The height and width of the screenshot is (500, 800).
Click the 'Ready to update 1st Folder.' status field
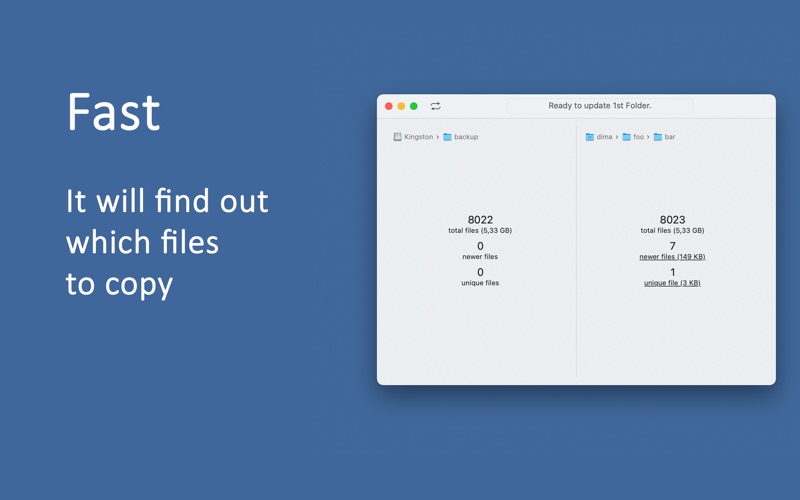(600, 106)
